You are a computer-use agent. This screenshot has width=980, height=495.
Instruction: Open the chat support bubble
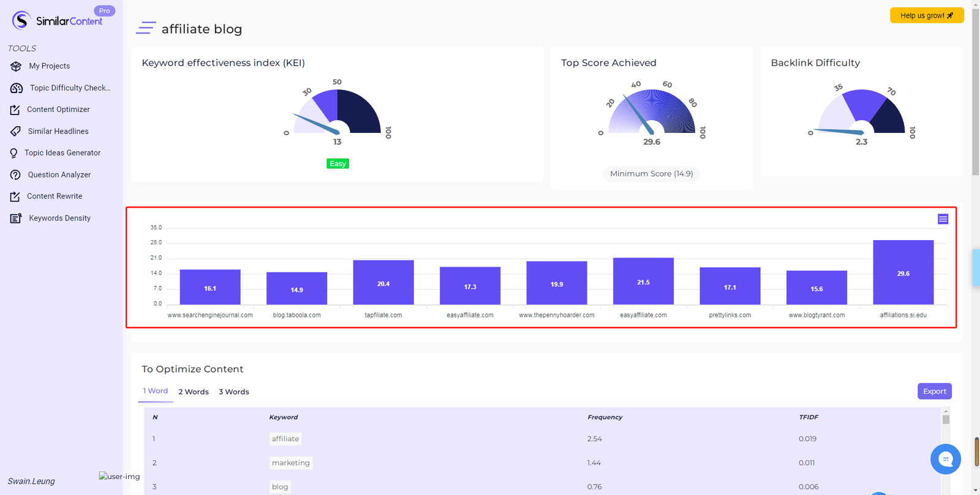pos(946,459)
